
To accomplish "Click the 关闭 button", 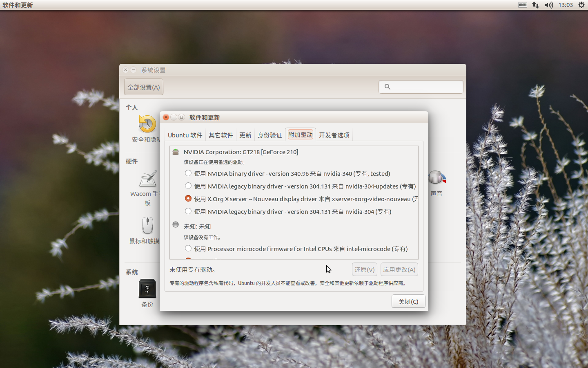I will point(408,301).
